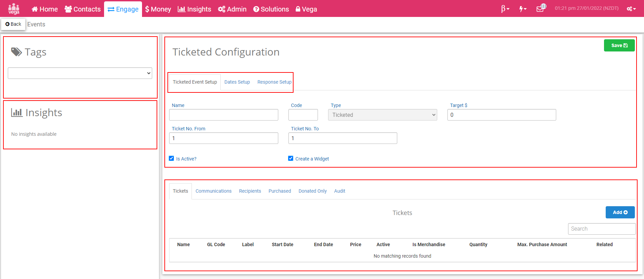Select the Donated Only tab

[313, 191]
